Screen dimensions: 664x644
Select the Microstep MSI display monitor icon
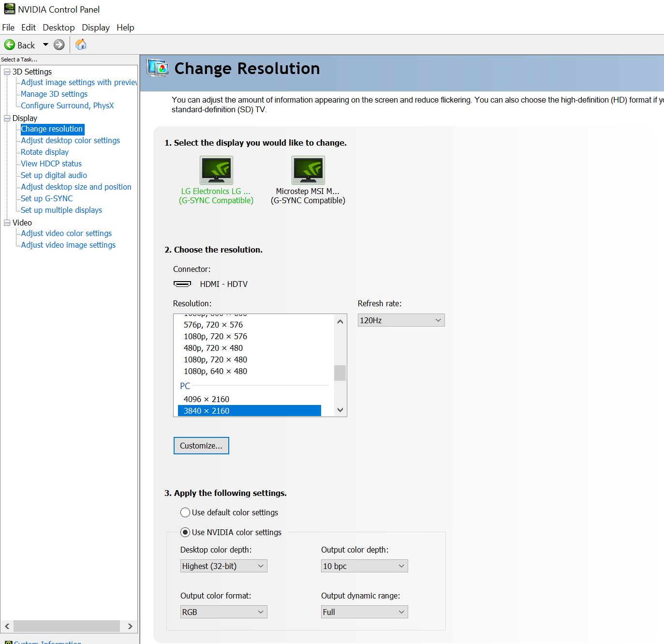308,170
